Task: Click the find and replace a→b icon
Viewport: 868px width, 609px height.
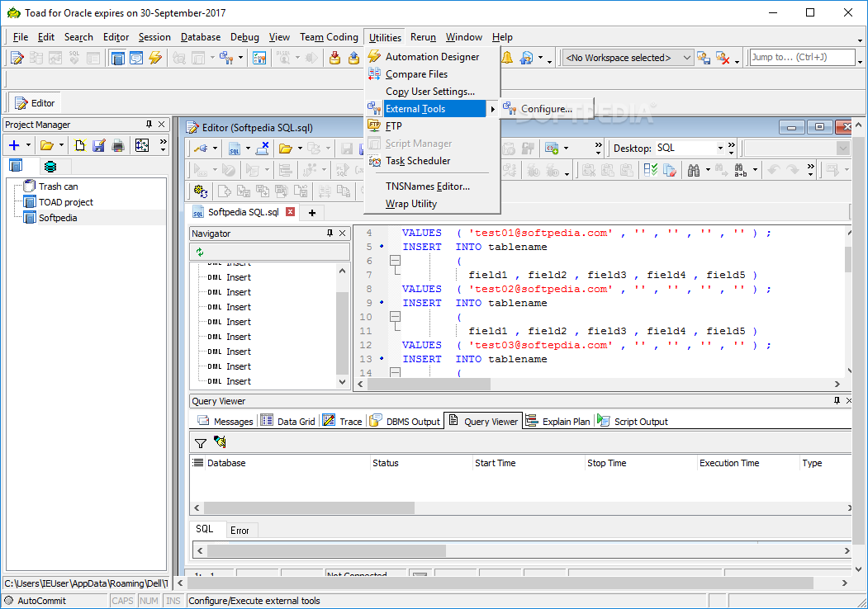Action: pyautogui.click(x=741, y=170)
